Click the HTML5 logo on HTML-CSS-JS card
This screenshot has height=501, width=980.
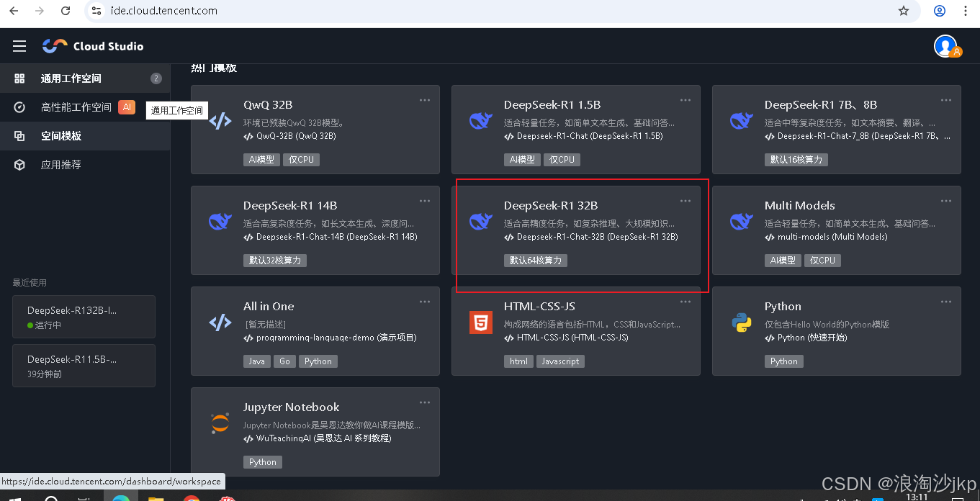click(x=480, y=322)
